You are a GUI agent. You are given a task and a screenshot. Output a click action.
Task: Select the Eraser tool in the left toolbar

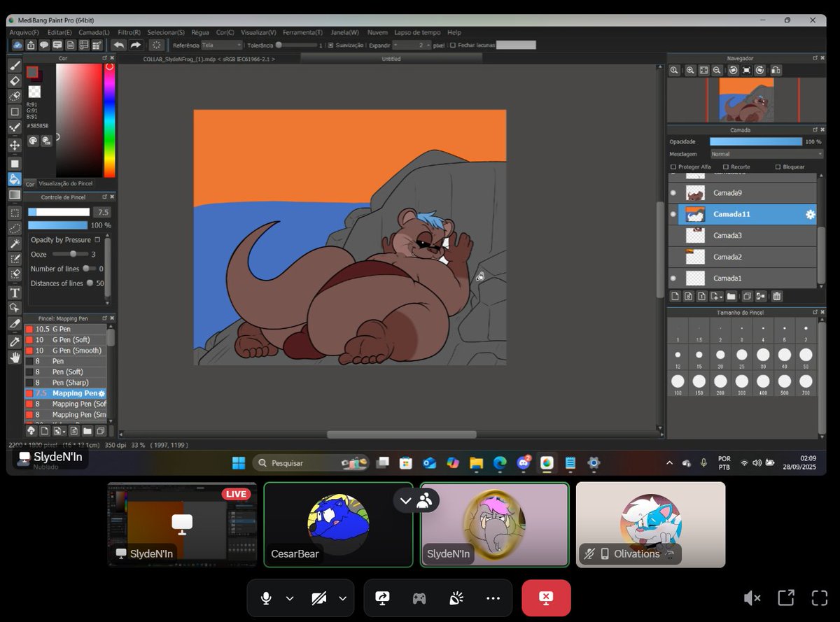14,80
